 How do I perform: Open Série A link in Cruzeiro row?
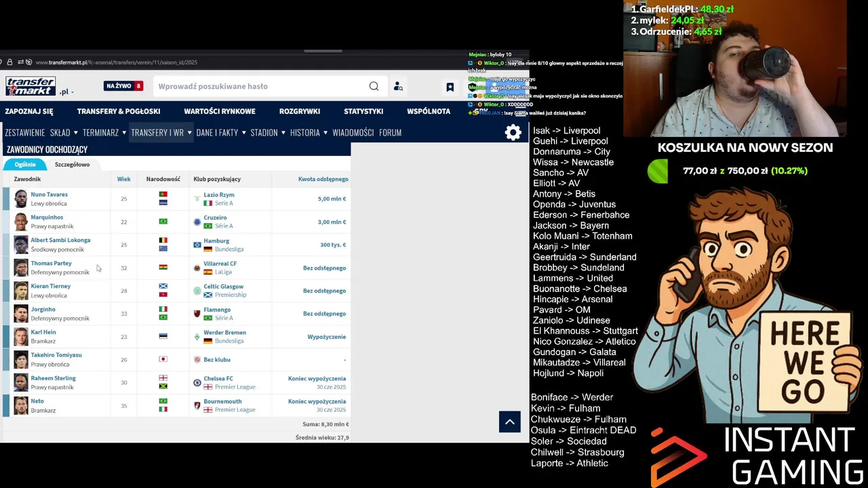224,226
